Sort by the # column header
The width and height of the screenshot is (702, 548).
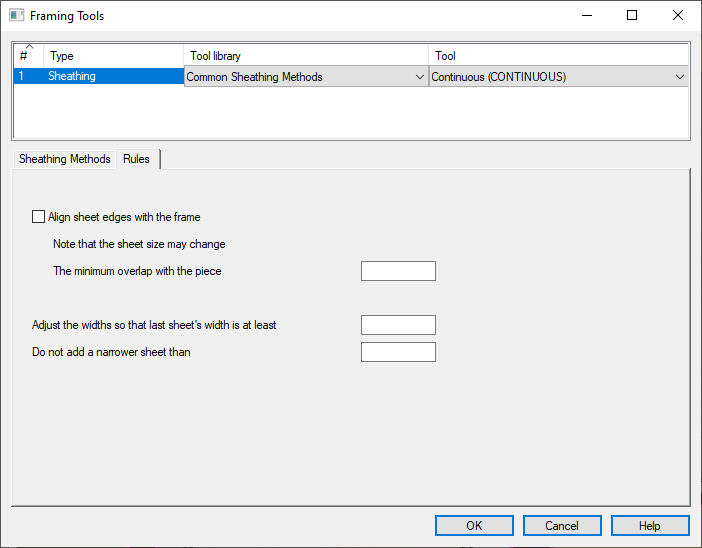tap(28, 55)
